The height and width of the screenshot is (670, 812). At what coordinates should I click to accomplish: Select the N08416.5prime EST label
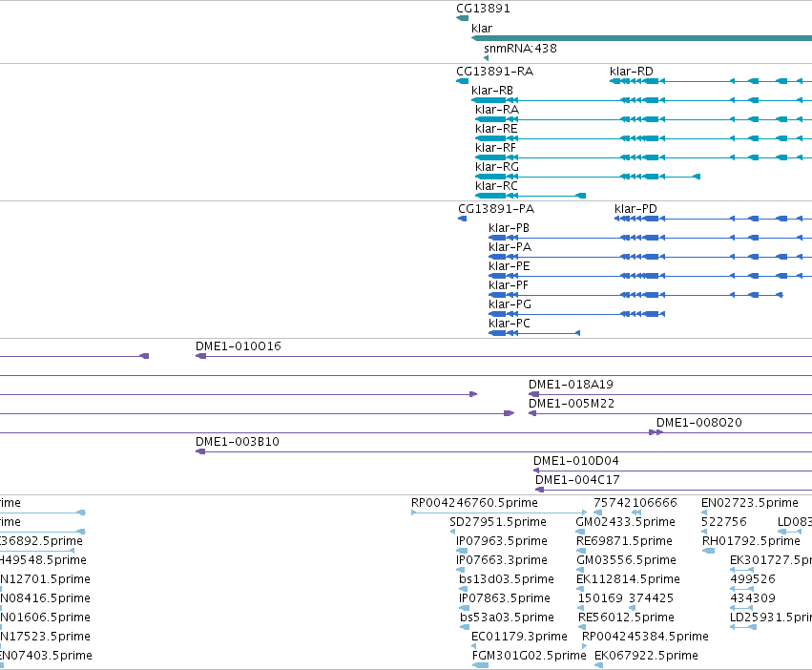click(45, 598)
